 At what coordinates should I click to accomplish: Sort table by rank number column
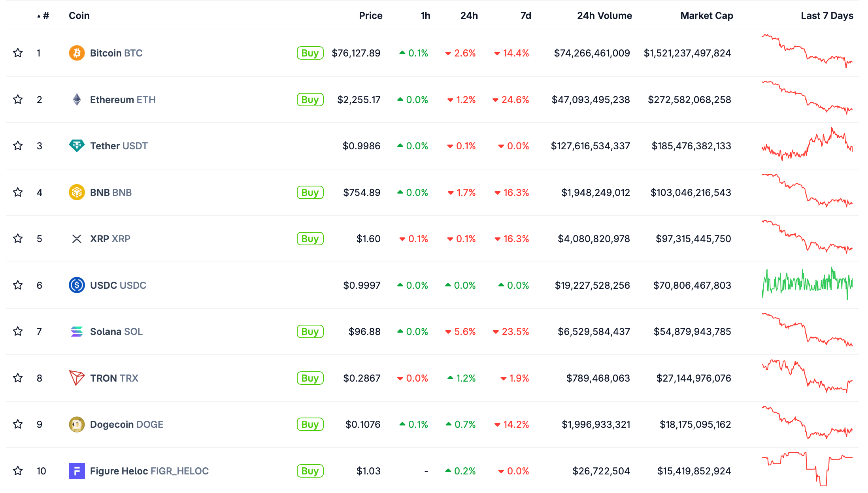tap(45, 16)
